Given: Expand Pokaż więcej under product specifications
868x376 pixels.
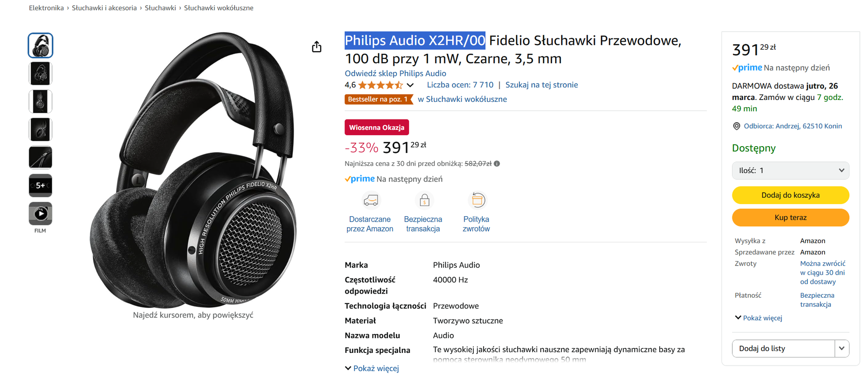Looking at the screenshot, I should click(376, 368).
